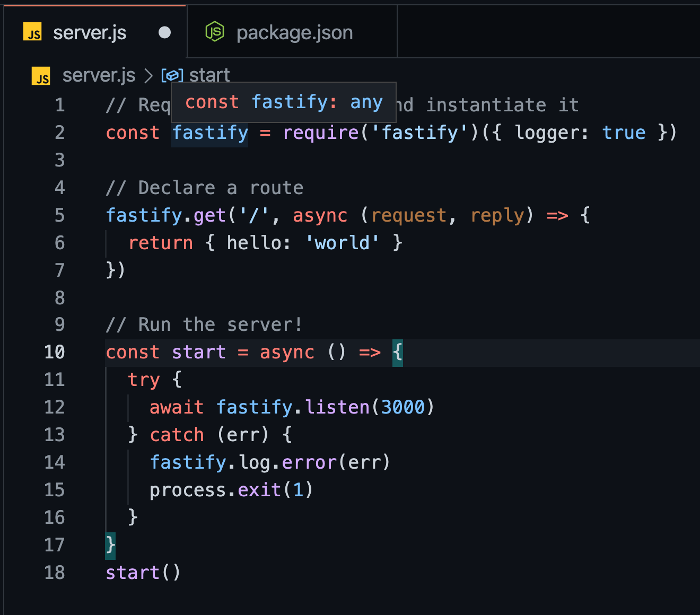
Task: Click the JS file icon in breadcrumb
Action: 41,76
